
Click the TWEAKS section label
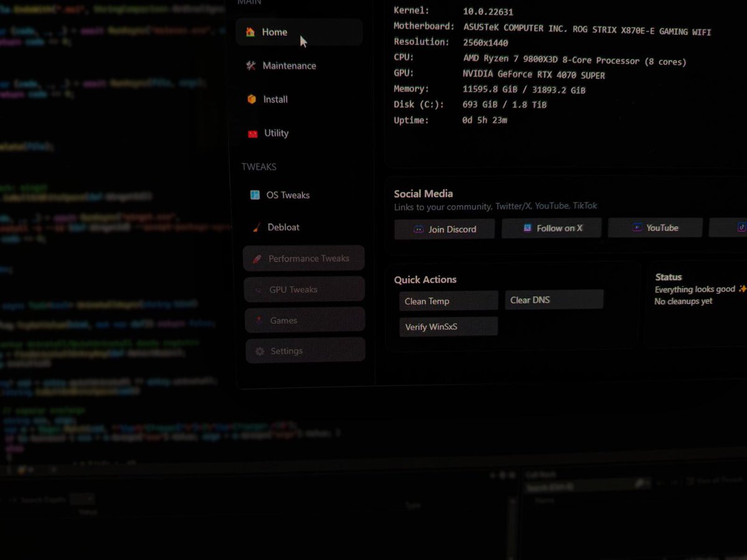pos(259,167)
